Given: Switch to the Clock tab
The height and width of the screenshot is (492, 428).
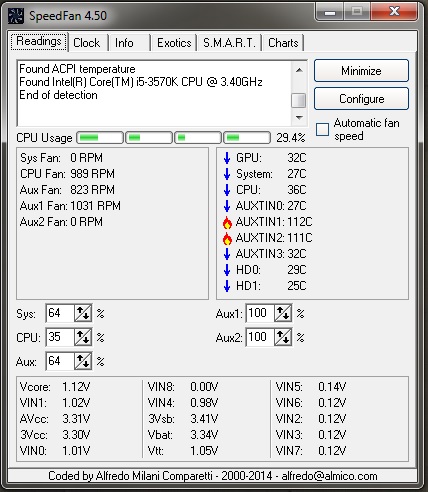Looking at the screenshot, I should [x=87, y=43].
